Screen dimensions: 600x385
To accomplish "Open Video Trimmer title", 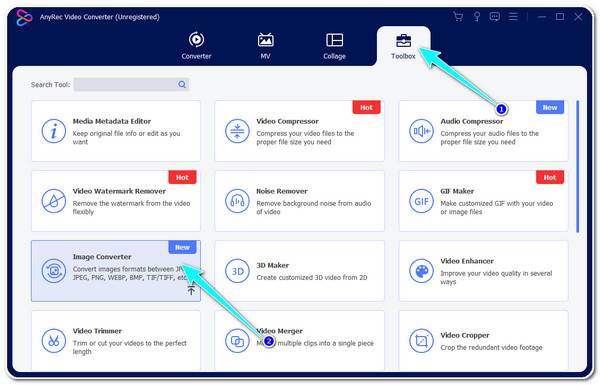I will pos(97,331).
